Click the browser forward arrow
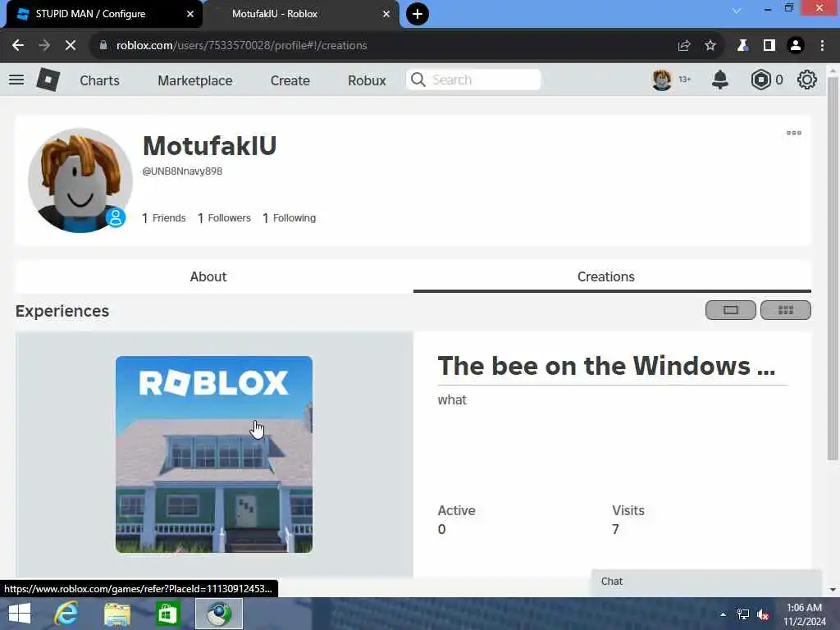Screen dimensions: 840x630 (x=44, y=46)
